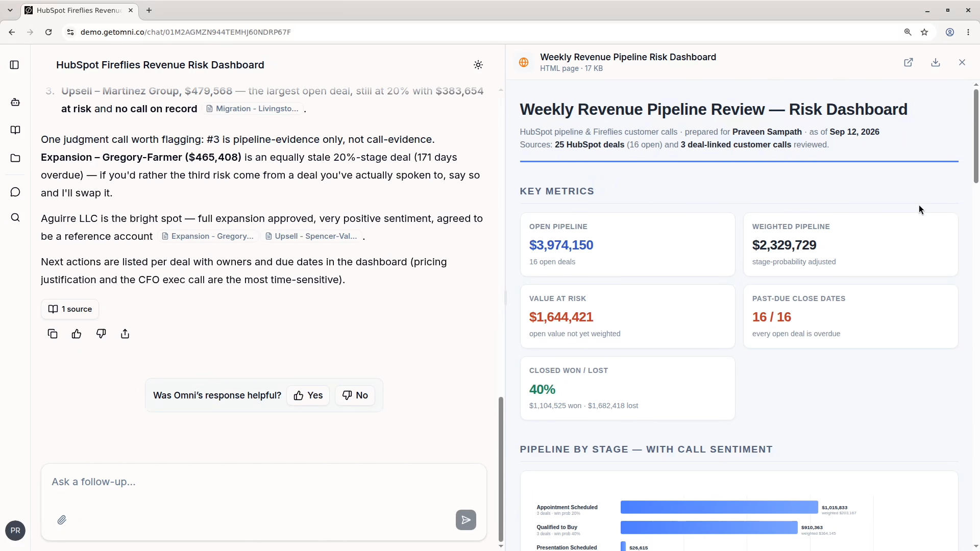
Task: Send the follow-up message
Action: pyautogui.click(x=466, y=520)
